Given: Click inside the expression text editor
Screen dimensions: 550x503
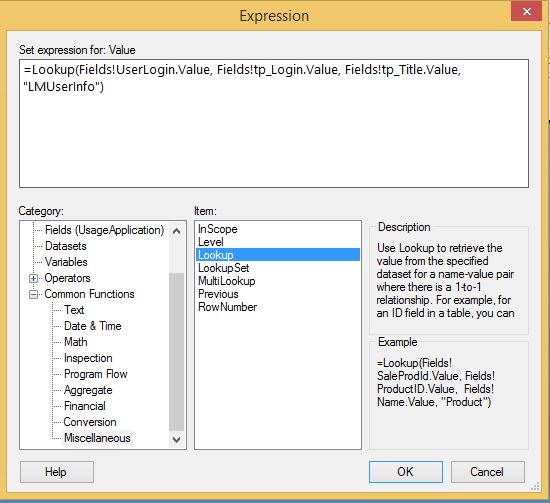Looking at the screenshot, I should tap(274, 123).
